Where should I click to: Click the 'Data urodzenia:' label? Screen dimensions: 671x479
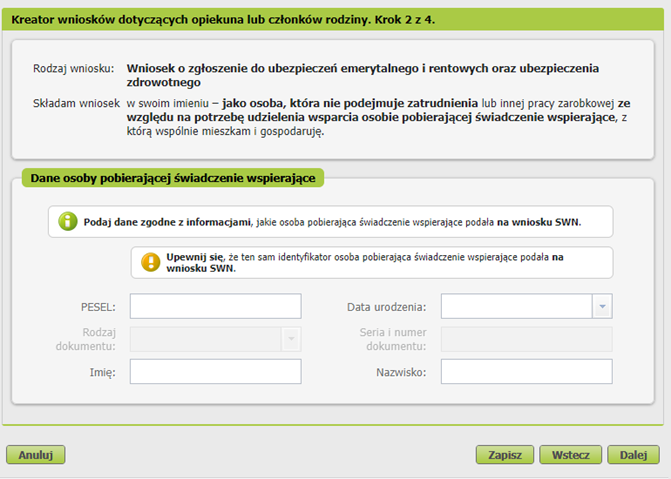point(386,307)
